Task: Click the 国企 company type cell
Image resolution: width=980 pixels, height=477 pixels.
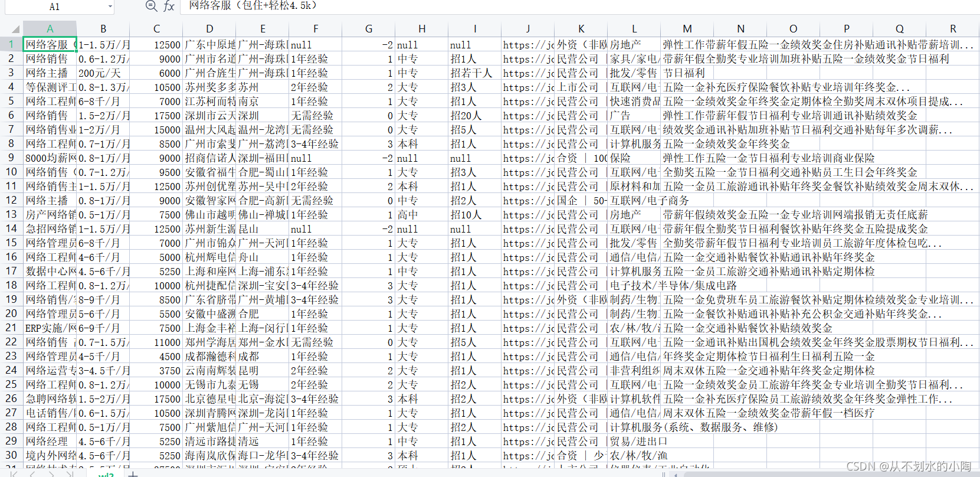Action: pos(581,200)
